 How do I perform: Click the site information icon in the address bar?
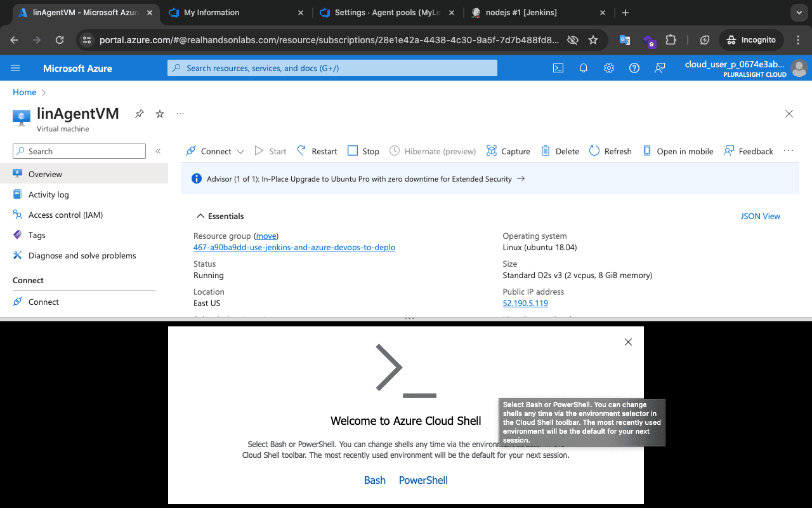(x=88, y=40)
